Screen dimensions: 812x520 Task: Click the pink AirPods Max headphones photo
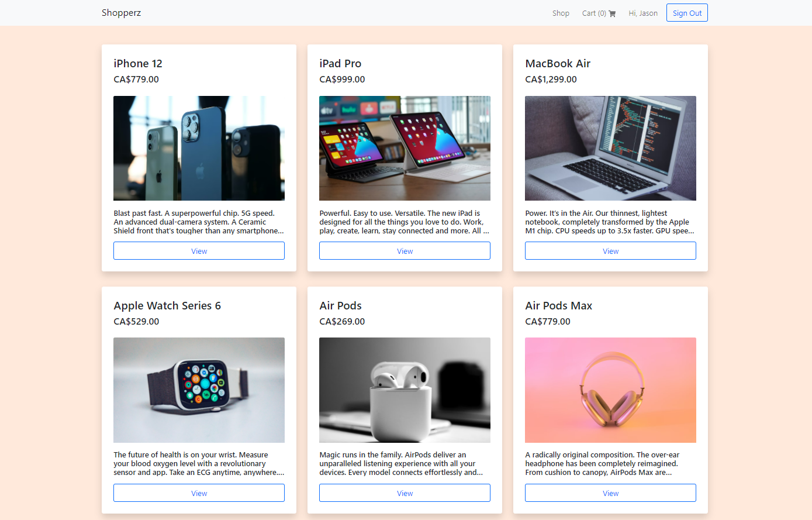point(610,390)
